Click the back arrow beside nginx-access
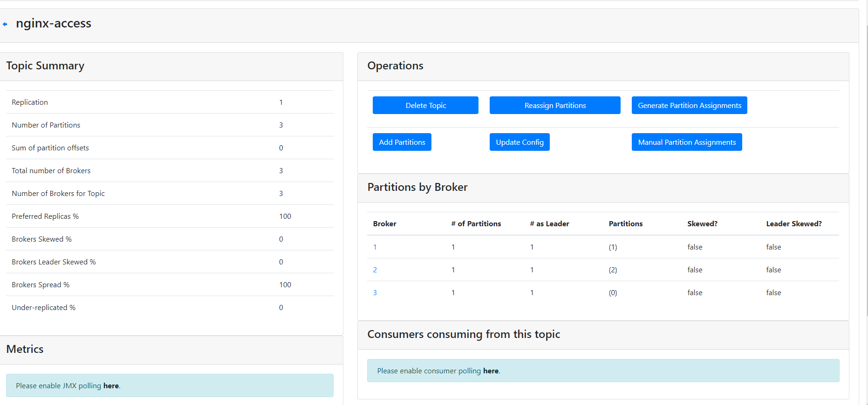 tap(5, 24)
